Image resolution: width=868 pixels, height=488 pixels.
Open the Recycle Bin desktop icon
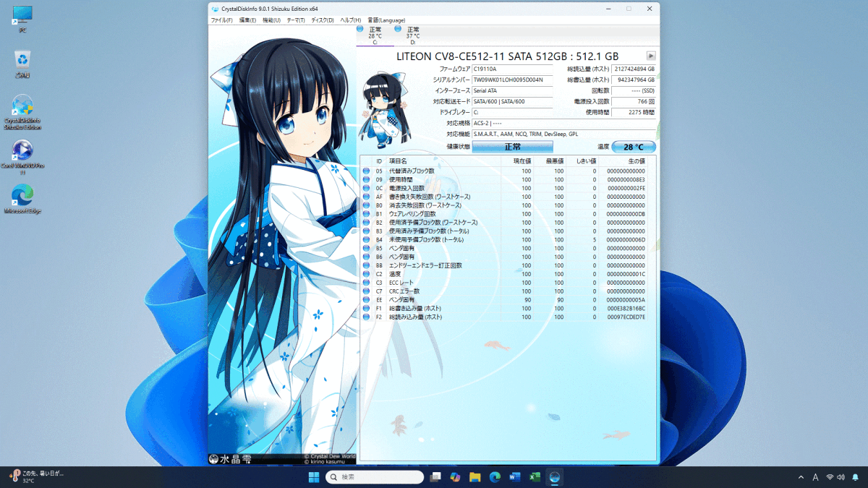pos(22,64)
